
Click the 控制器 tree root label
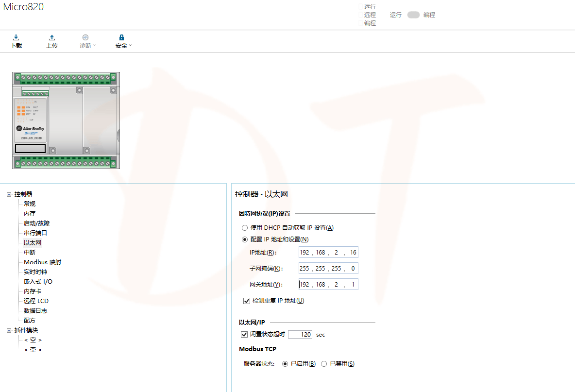coord(23,194)
